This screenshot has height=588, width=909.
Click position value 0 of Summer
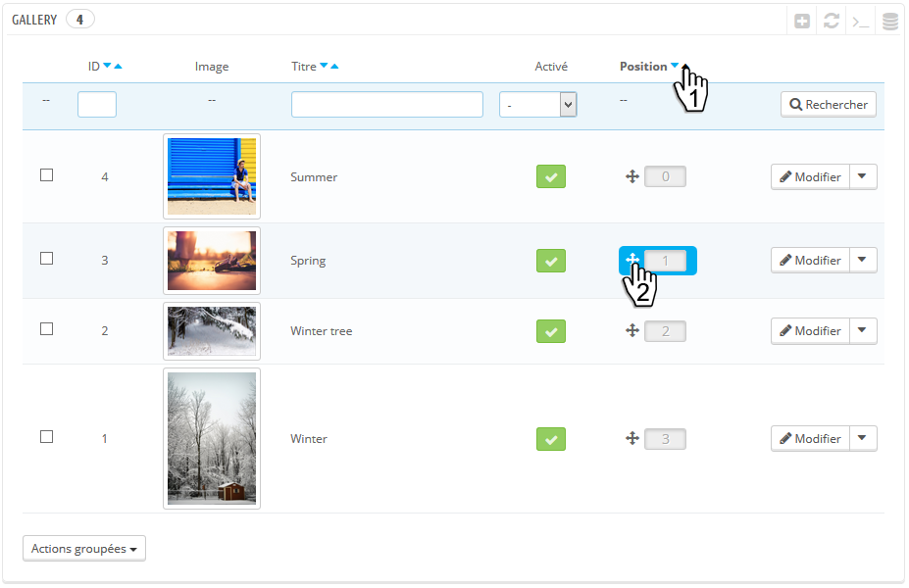pyautogui.click(x=666, y=176)
